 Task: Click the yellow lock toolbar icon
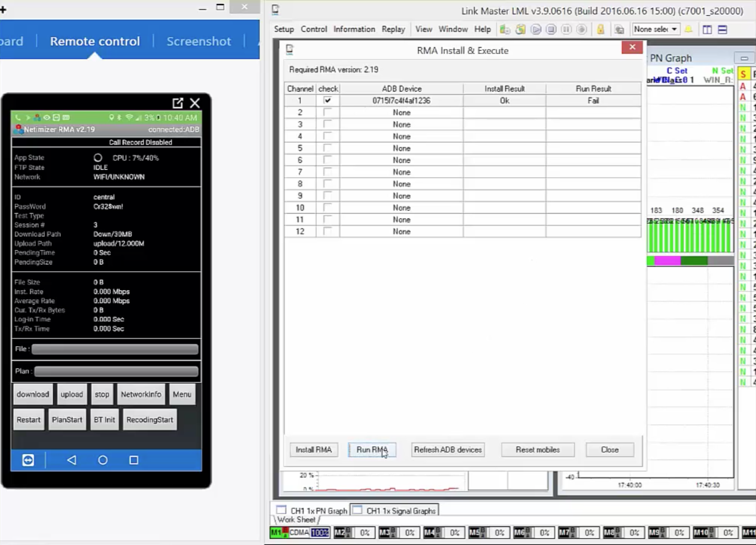pos(600,30)
